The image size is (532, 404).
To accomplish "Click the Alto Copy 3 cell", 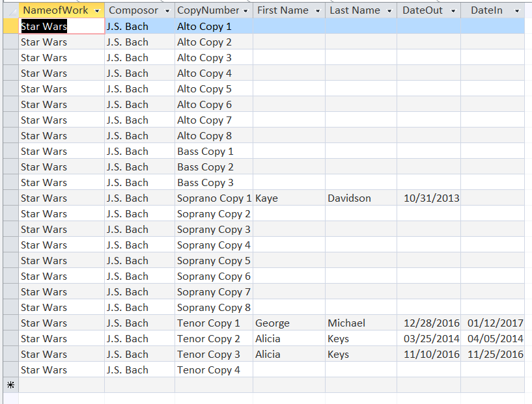I will point(214,58).
